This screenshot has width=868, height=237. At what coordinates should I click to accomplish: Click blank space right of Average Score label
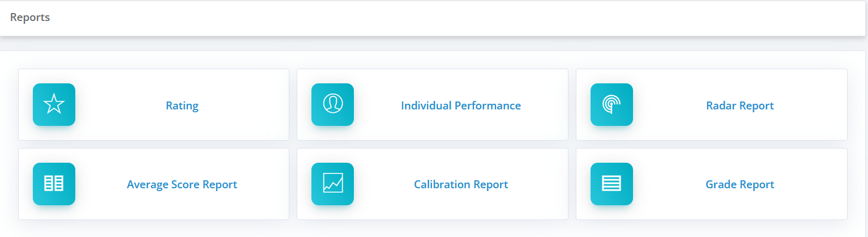(x=263, y=184)
